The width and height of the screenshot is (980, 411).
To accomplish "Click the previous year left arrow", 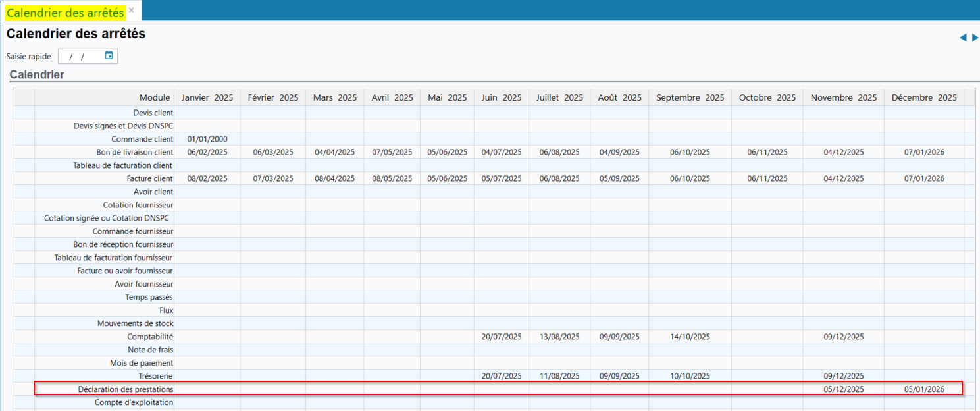I will point(963,38).
